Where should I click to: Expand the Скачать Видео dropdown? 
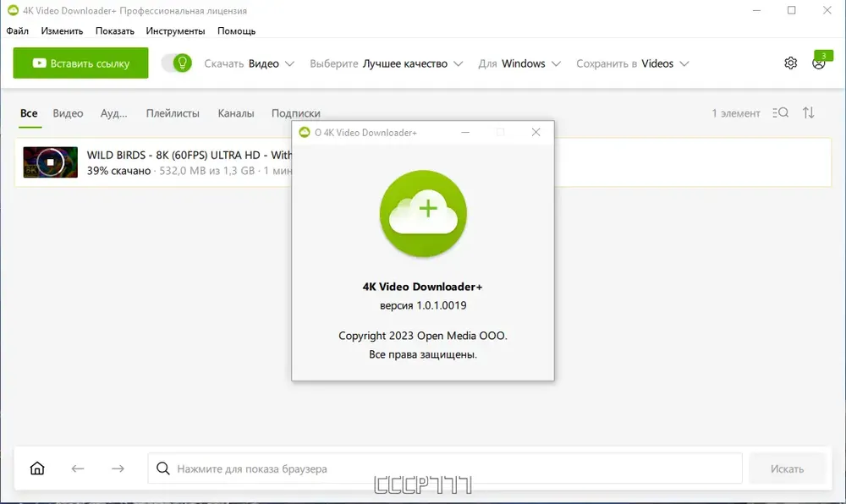click(250, 63)
